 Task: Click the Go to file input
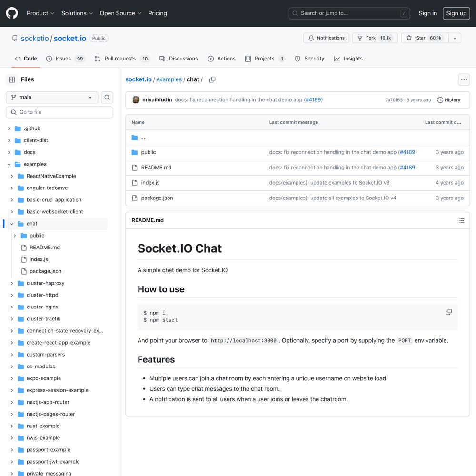(59, 112)
